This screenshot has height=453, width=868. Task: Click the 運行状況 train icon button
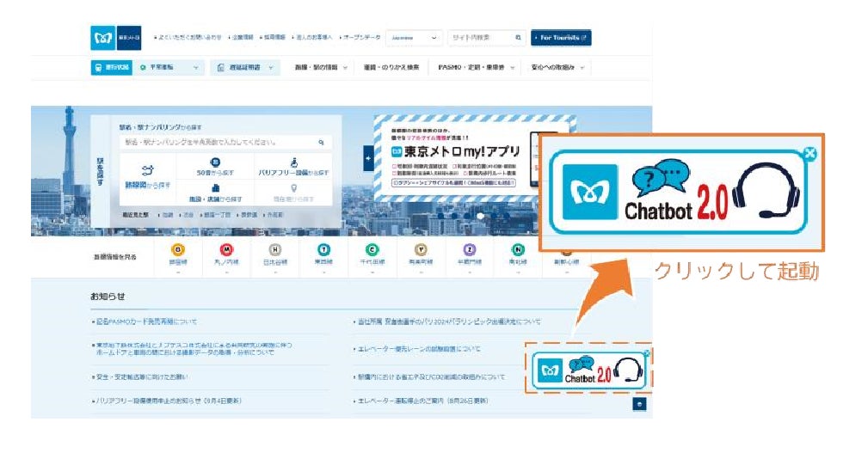(111, 68)
